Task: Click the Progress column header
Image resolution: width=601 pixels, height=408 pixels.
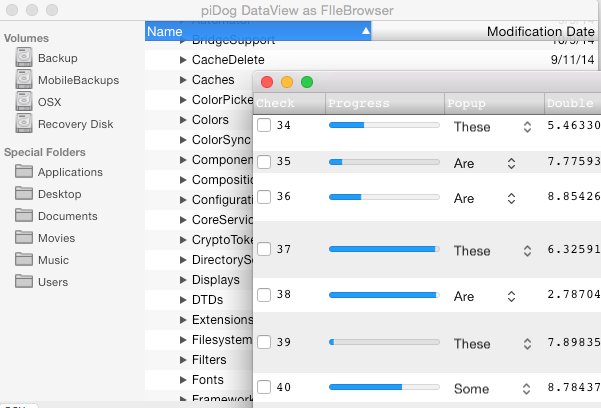Action: tap(385, 103)
